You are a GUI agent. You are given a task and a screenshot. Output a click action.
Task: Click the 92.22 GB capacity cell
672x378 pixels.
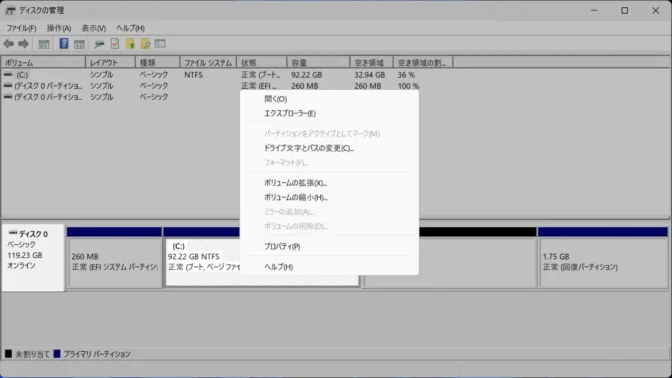(x=306, y=75)
